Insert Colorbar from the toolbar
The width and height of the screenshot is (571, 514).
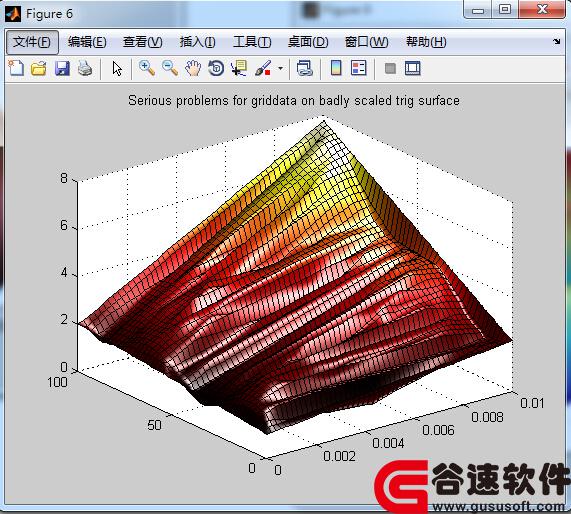click(x=336, y=68)
